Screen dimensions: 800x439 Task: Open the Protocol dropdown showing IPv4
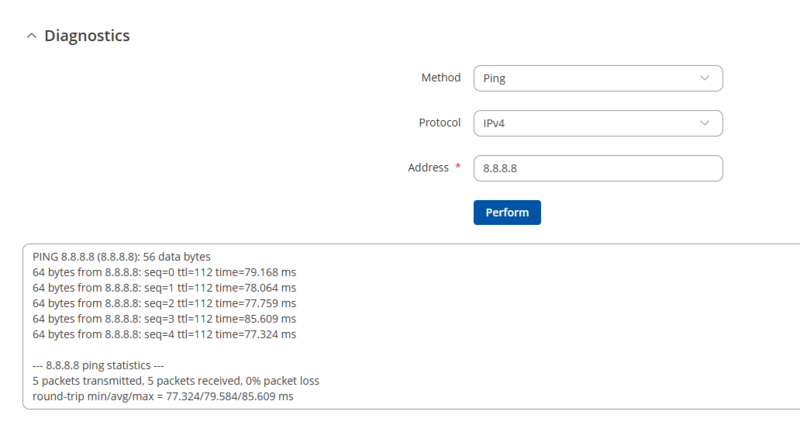click(x=597, y=123)
